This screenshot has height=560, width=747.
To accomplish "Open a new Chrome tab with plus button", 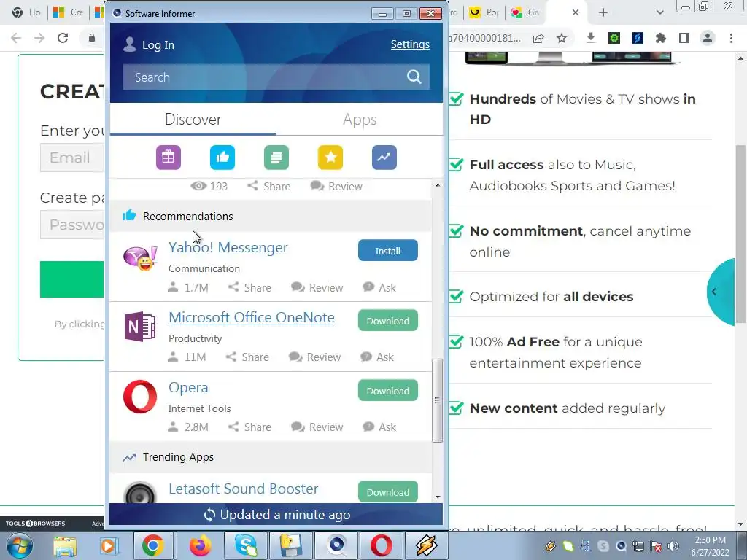I will 603,12.
